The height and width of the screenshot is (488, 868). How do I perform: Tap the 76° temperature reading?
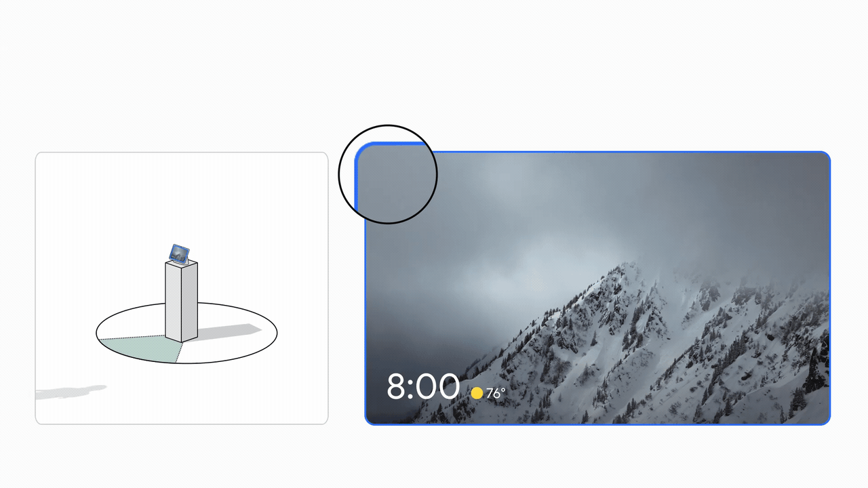495,394
